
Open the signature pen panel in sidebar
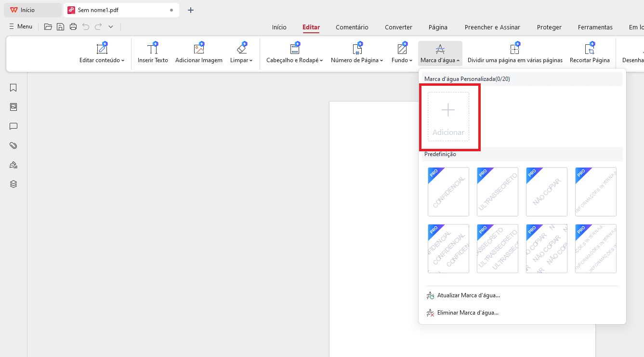[x=13, y=165]
